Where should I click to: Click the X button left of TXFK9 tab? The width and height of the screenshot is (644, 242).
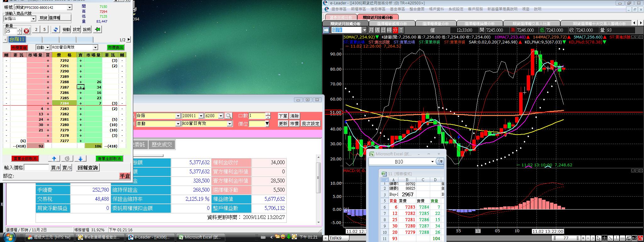tap(326, 239)
